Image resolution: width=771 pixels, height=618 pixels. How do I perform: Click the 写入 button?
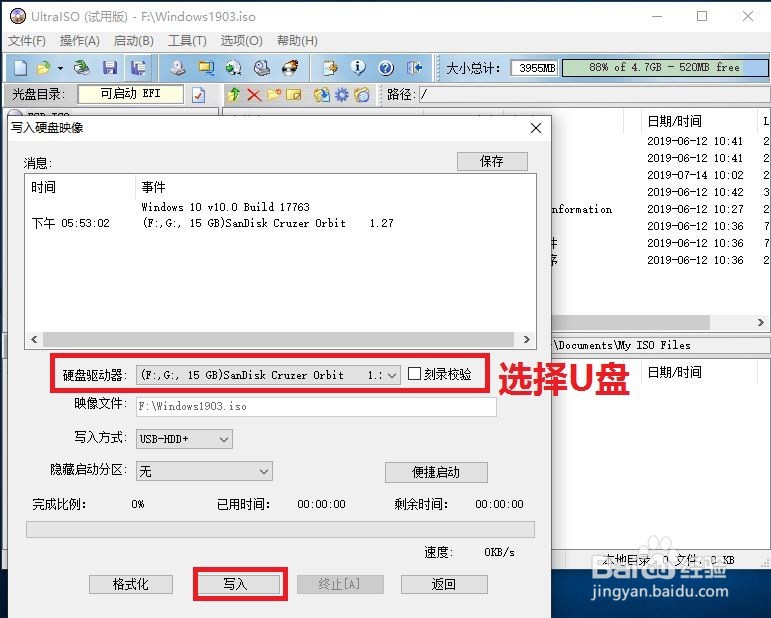tap(240, 584)
